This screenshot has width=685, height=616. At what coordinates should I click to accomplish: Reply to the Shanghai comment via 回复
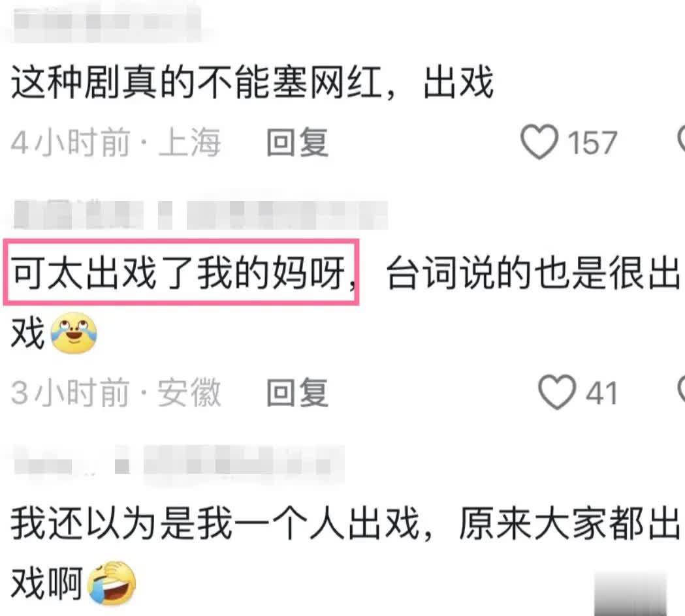298,142
